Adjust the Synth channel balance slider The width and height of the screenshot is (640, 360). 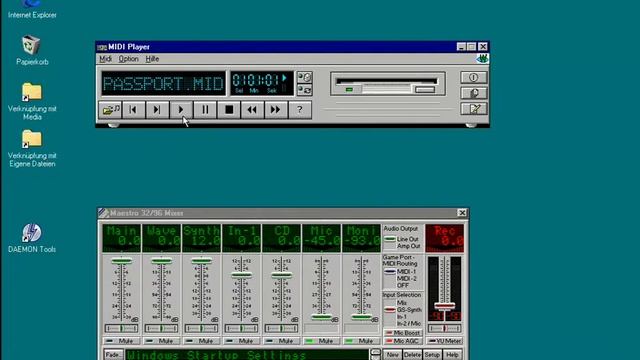202,328
